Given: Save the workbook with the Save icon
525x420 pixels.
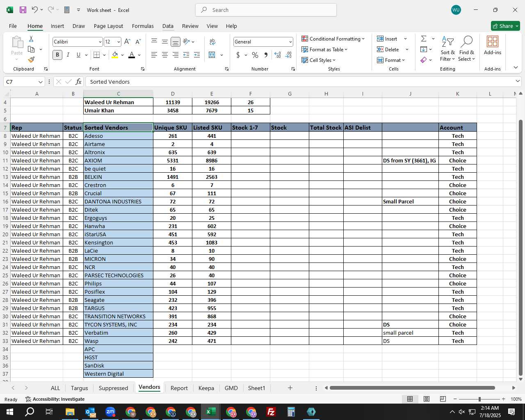Looking at the screenshot, I should tap(23, 10).
